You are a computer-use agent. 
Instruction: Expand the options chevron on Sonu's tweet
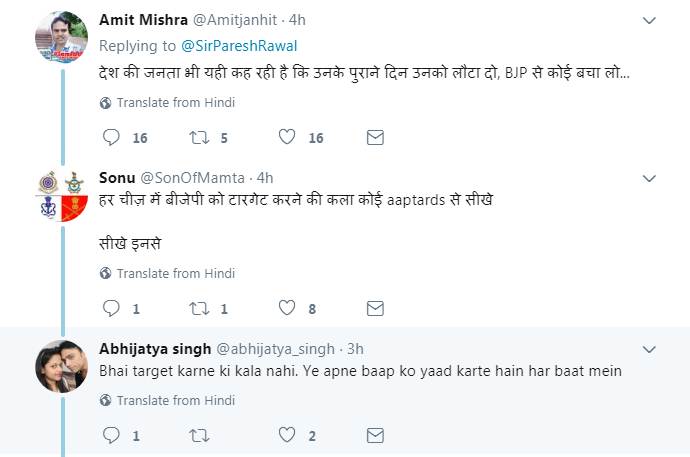point(649,178)
